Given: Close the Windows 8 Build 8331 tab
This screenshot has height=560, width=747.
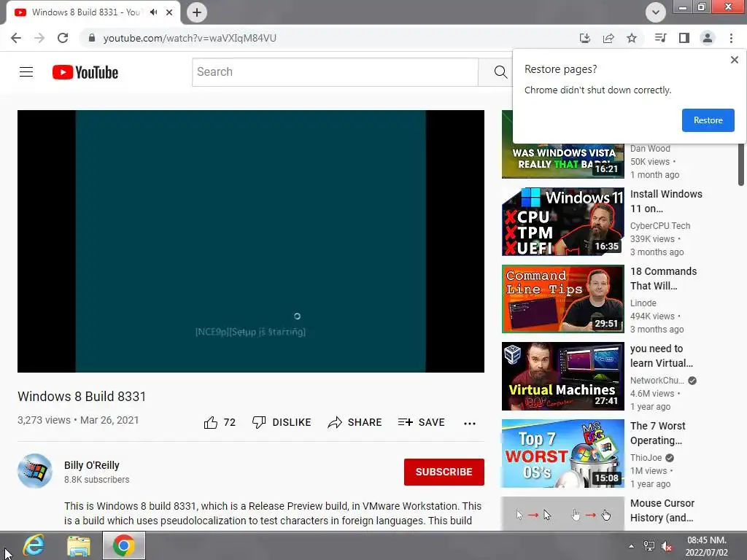Looking at the screenshot, I should coord(169,12).
